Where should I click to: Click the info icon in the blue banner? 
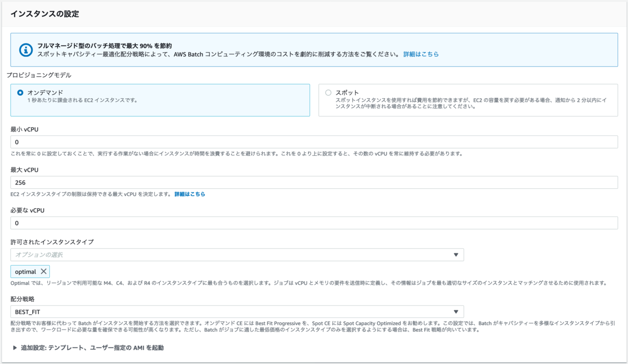pyautogui.click(x=26, y=50)
